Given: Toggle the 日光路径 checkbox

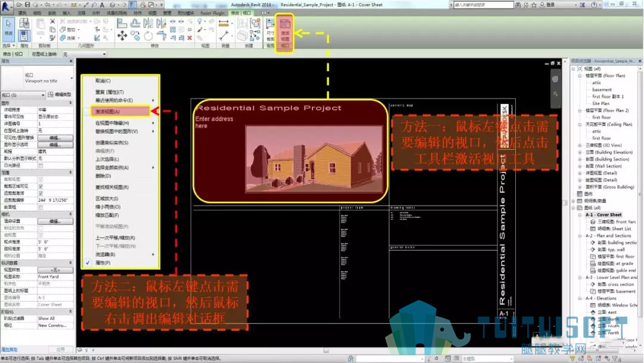Looking at the screenshot, I should 41,165.
